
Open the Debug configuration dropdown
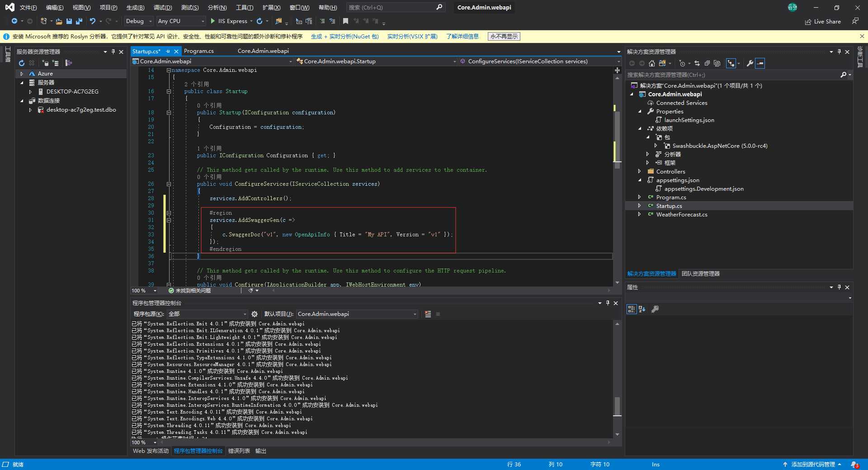coord(138,21)
